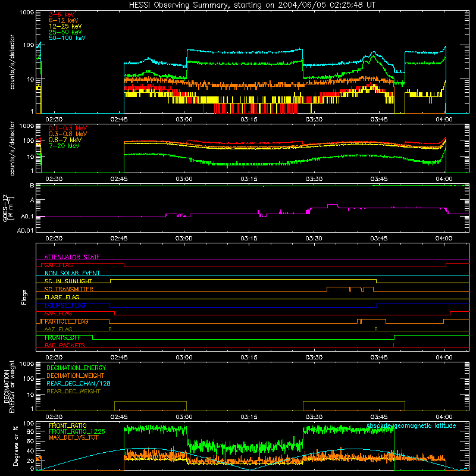The image size is (476, 476).
Task: Select the ECLIPSE_FLAG label
Action: 65,305
